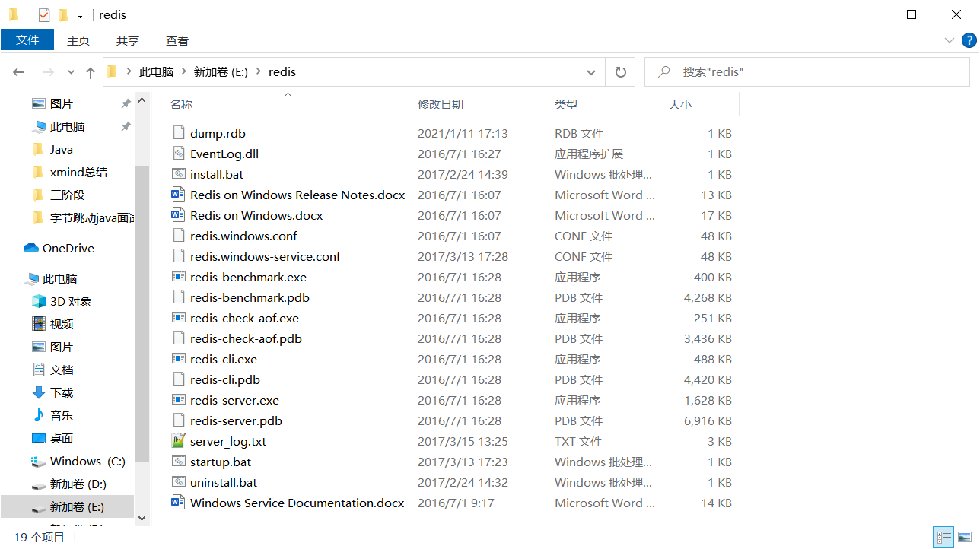Image resolution: width=980 pixels, height=549 pixels.
Task: Click the redis.windows-service.conf file icon
Action: (x=179, y=256)
